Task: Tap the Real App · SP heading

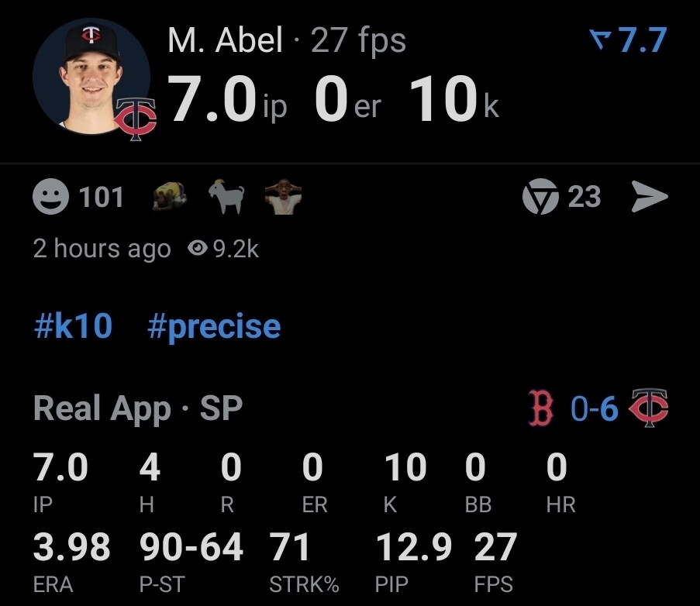Action: point(138,408)
